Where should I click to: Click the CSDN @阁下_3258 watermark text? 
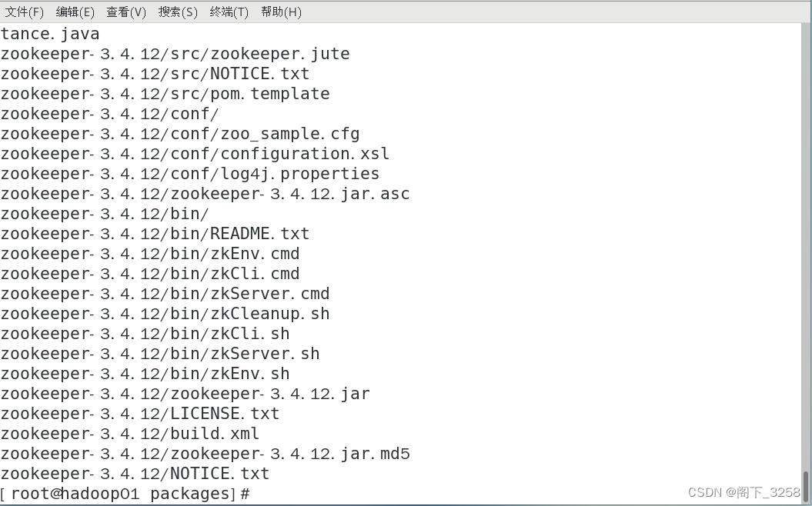point(743,491)
